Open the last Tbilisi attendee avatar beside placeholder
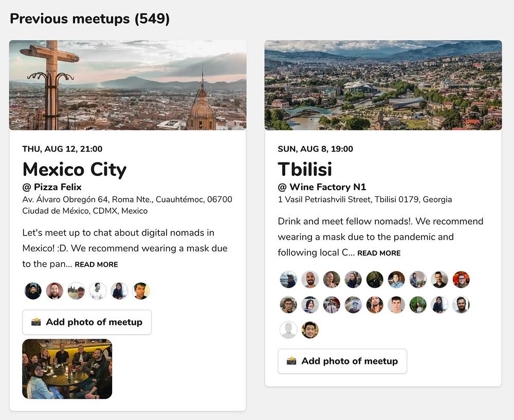This screenshot has width=514, height=420. pyautogui.click(x=310, y=330)
